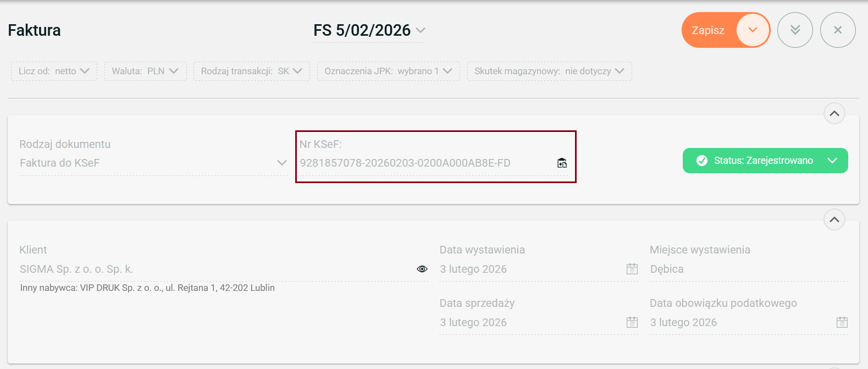Collapse the client and dates section
The height and width of the screenshot is (369, 868).
point(834,219)
